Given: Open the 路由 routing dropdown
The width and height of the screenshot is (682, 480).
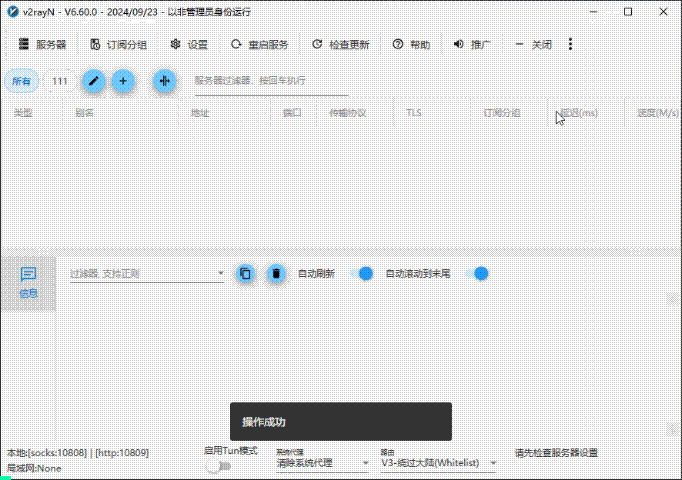Looking at the screenshot, I should point(438,463).
